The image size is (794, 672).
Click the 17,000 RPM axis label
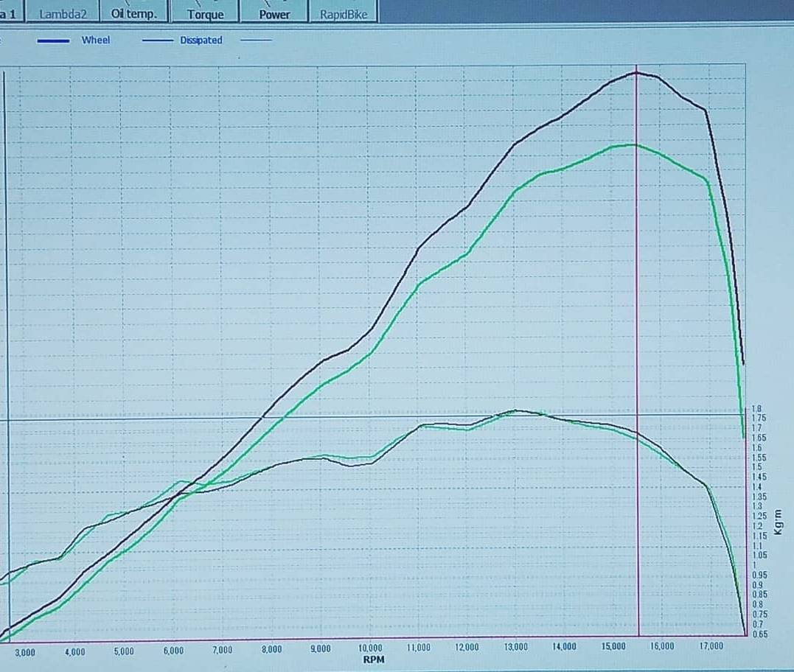coord(711,647)
